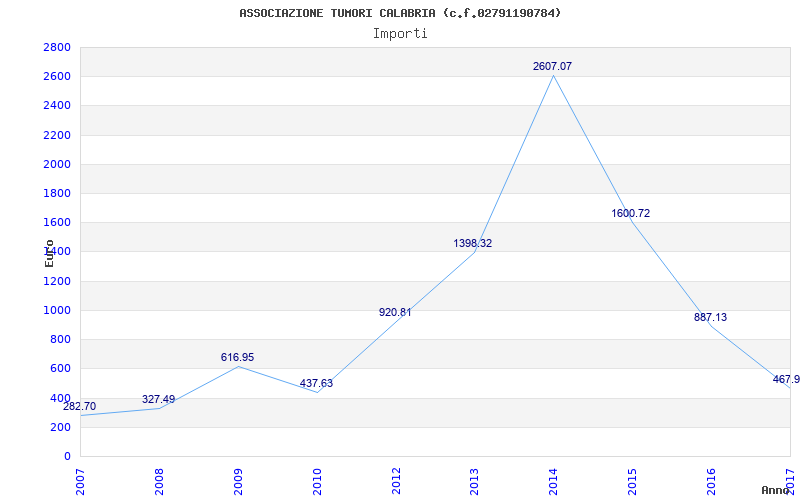800x500 pixels.
Task: Click the line's data point at 2009
Action: point(238,366)
